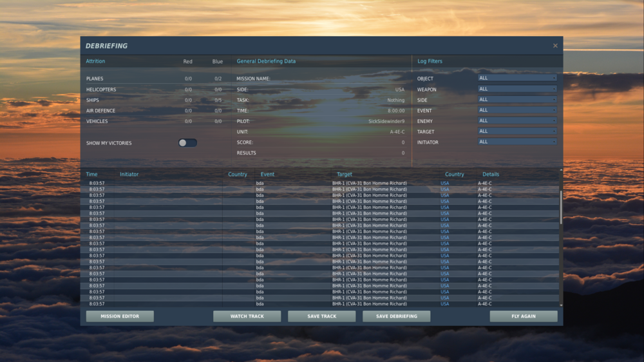Click the Watch Track button

247,316
